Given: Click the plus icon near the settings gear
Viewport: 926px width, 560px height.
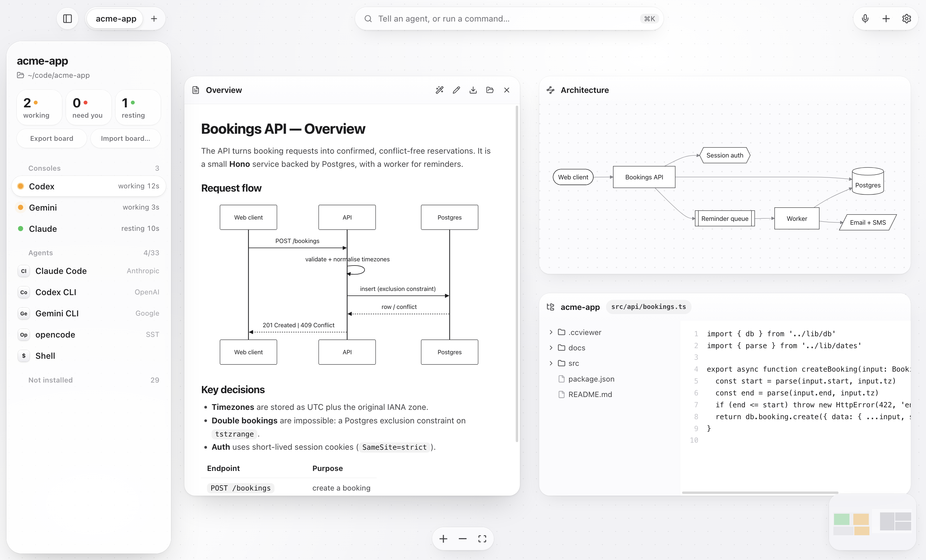Looking at the screenshot, I should click(886, 19).
